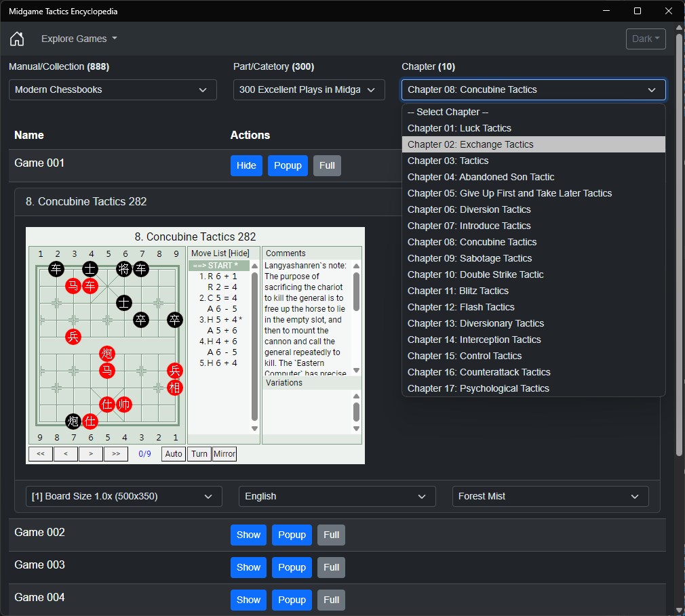Open the 300 Excellent Plays part dropdown

click(x=309, y=90)
